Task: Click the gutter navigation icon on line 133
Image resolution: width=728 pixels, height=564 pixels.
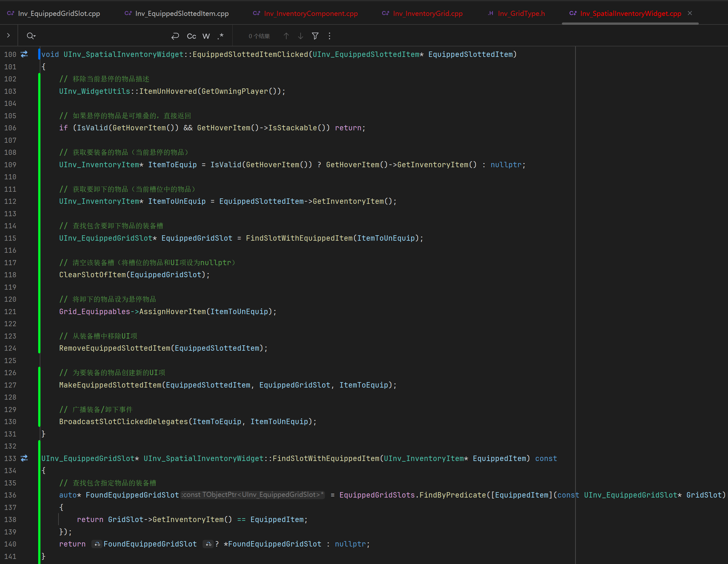Action: [24, 458]
